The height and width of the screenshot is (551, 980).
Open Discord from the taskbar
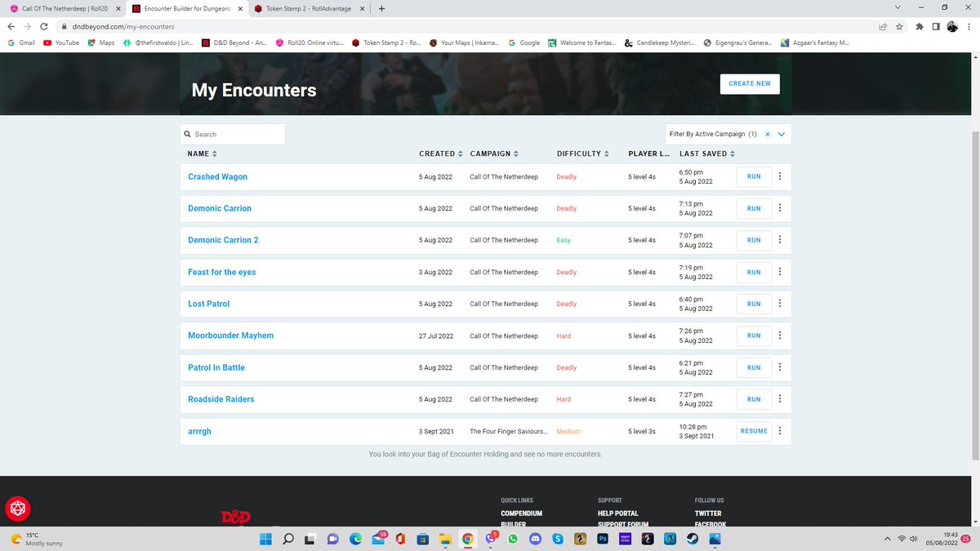[536, 539]
